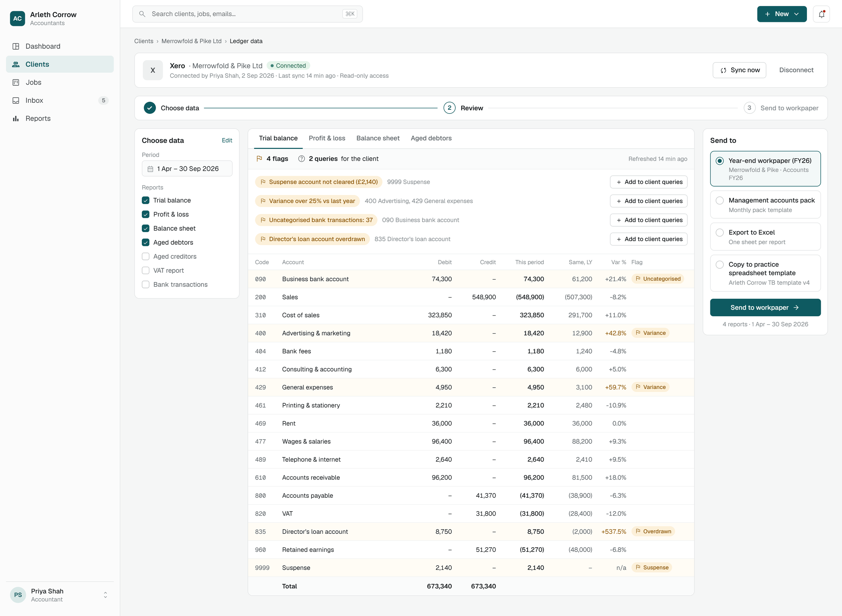Add Director's loan flag to client queries
This screenshot has height=616, width=842.
(x=648, y=239)
